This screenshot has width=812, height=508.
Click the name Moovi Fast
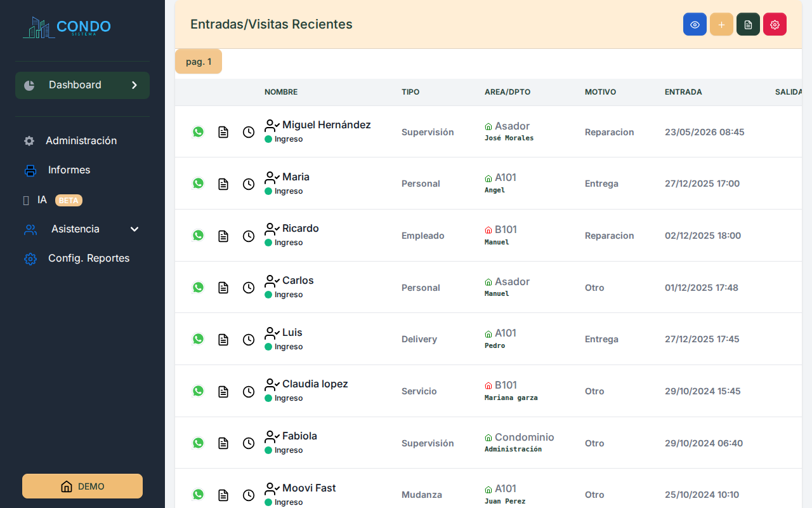pyautogui.click(x=309, y=488)
